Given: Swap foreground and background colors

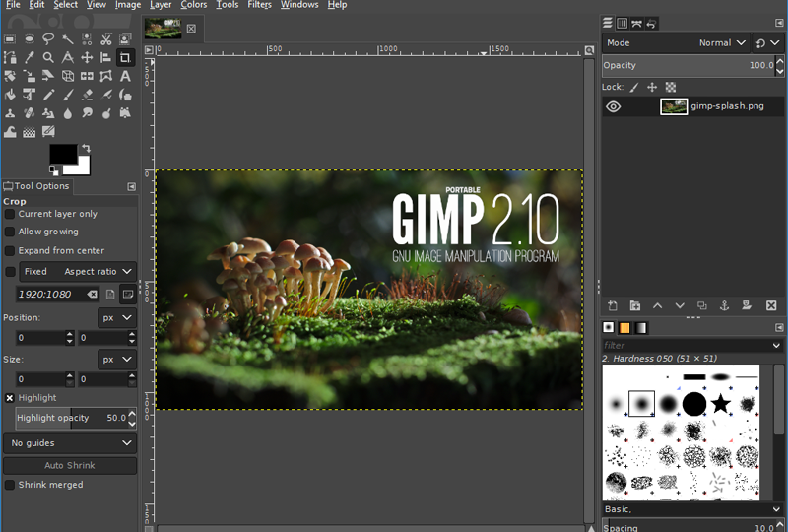Looking at the screenshot, I should (87, 149).
